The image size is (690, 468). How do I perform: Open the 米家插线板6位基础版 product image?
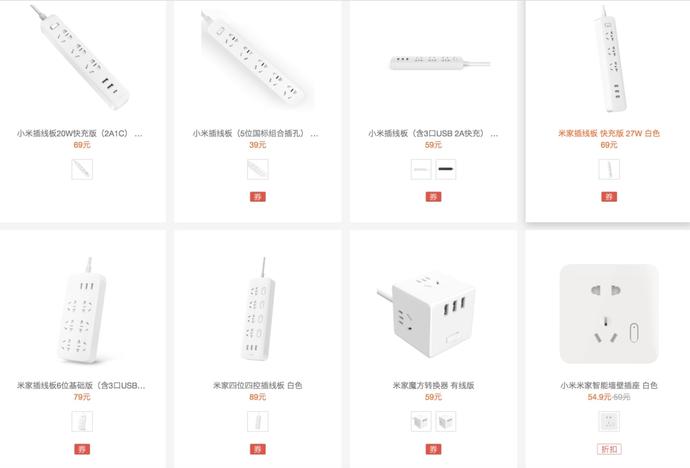(x=82, y=310)
